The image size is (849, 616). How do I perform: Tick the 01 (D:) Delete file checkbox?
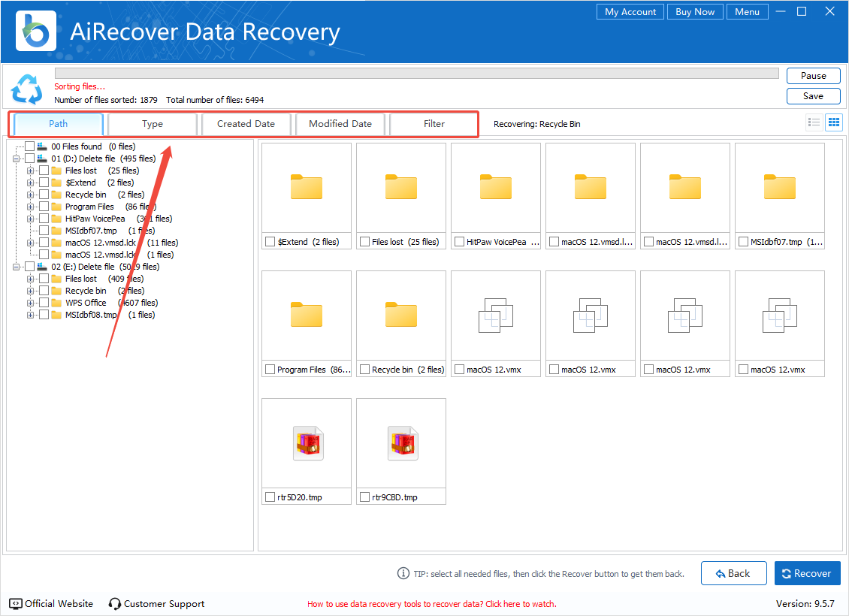point(29,159)
